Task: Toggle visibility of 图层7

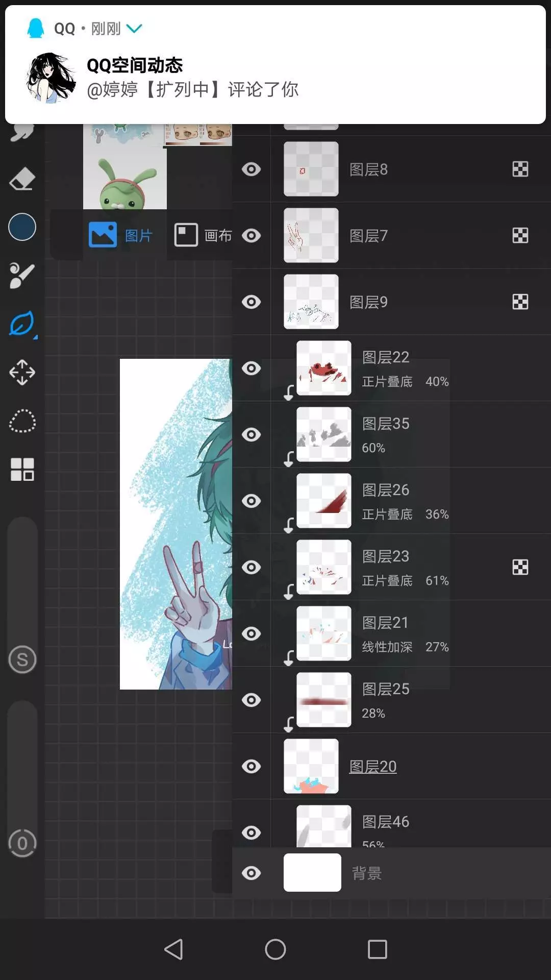Action: pyautogui.click(x=251, y=235)
